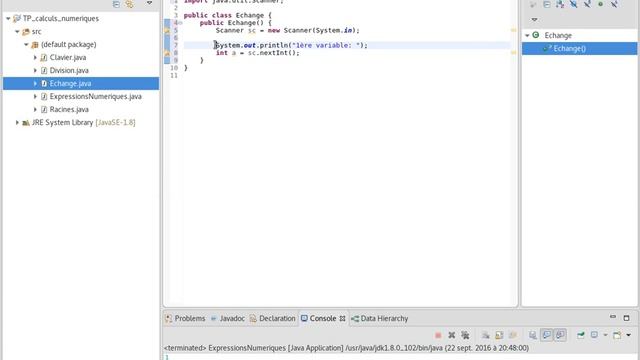Toggle Sort in the Outline toolbar
The width and height of the screenshot is (640, 360).
[x=560, y=4]
